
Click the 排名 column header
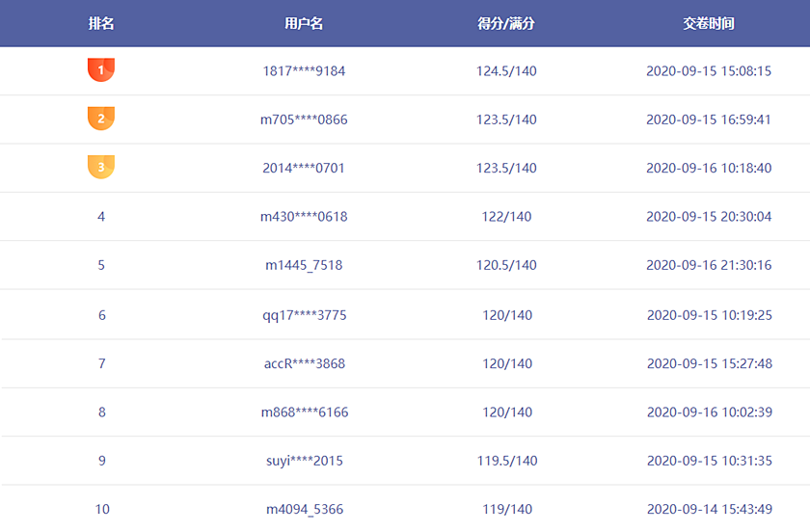pyautogui.click(x=101, y=23)
